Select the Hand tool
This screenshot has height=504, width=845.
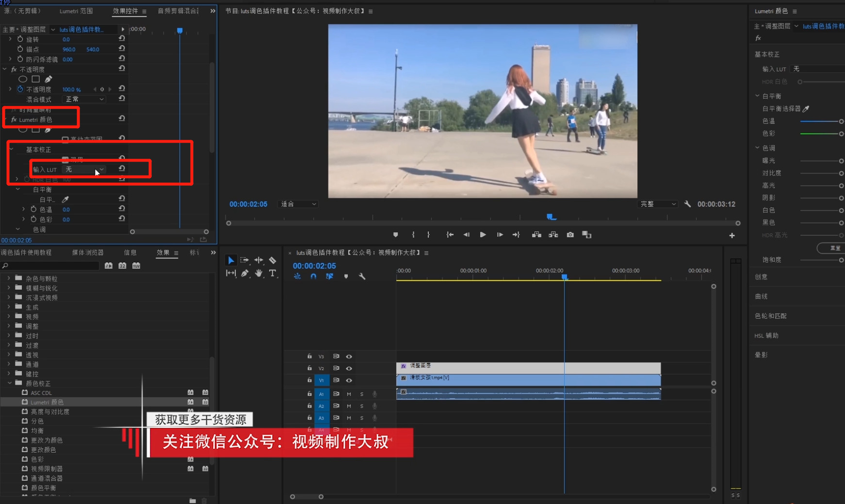click(259, 273)
